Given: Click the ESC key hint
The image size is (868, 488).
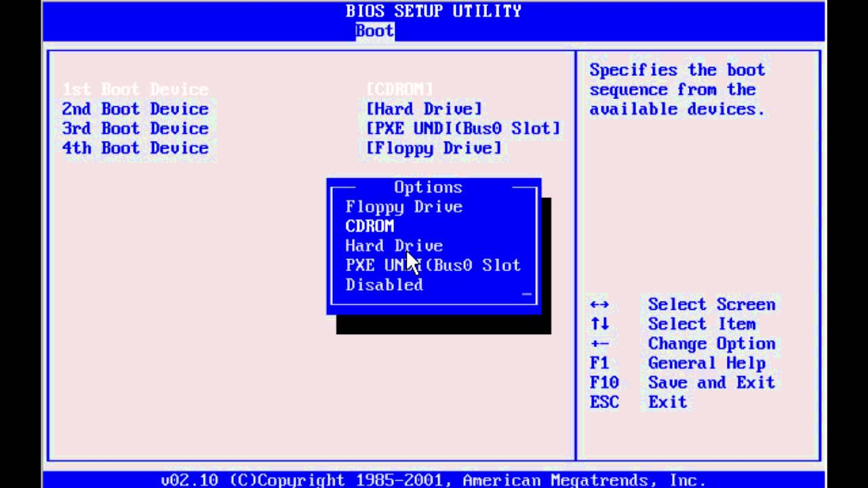Looking at the screenshot, I should (604, 403).
